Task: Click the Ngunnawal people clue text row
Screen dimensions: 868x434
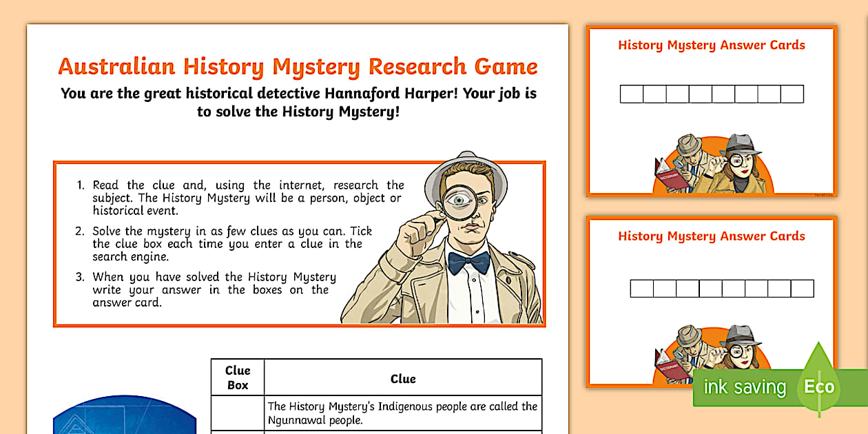Action: [x=404, y=411]
